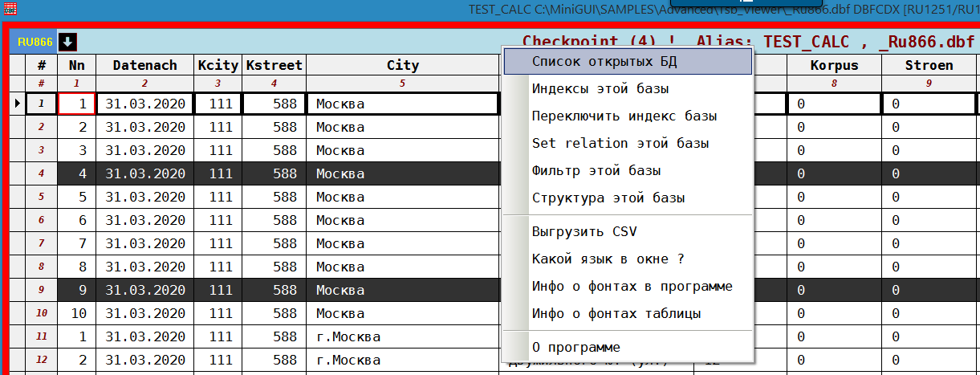Click the # column header
Screen dimensions: 980x375
[x=42, y=65]
